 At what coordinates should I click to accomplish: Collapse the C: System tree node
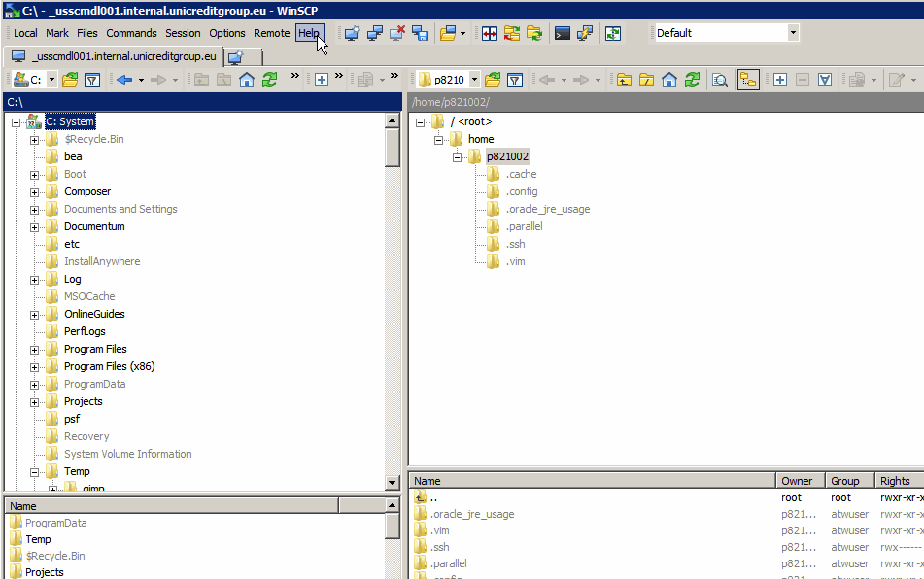tap(17, 122)
